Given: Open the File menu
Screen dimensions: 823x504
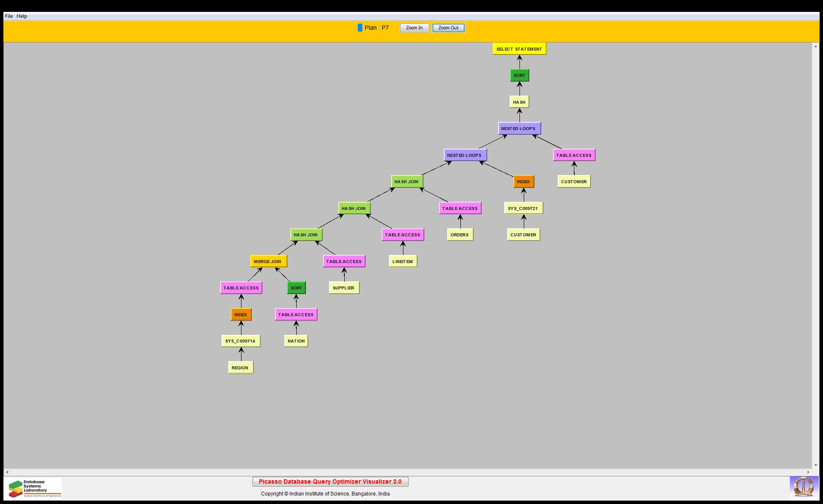Looking at the screenshot, I should [9, 16].
